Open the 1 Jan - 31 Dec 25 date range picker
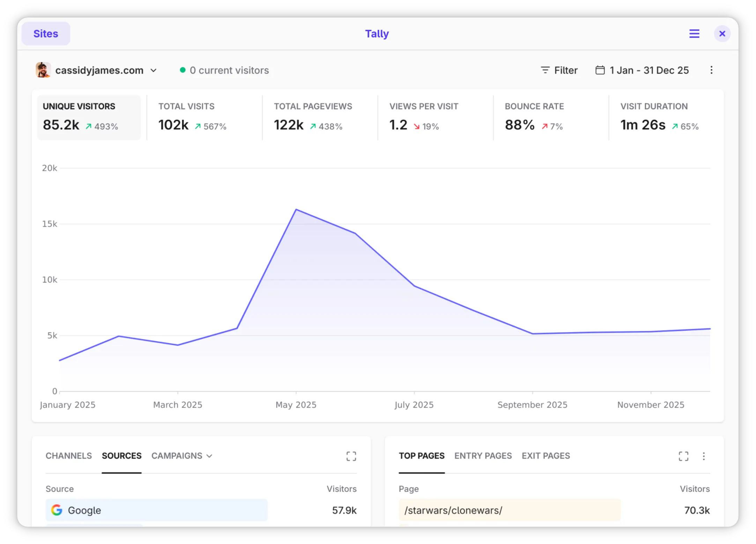This screenshot has height=544, width=756. pyautogui.click(x=642, y=70)
